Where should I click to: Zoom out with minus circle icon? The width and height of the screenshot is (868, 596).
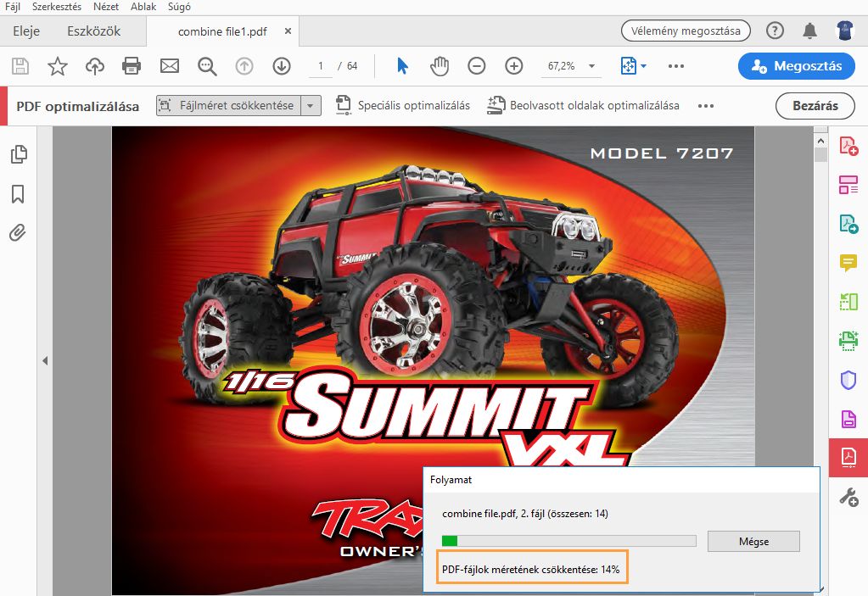tap(477, 66)
